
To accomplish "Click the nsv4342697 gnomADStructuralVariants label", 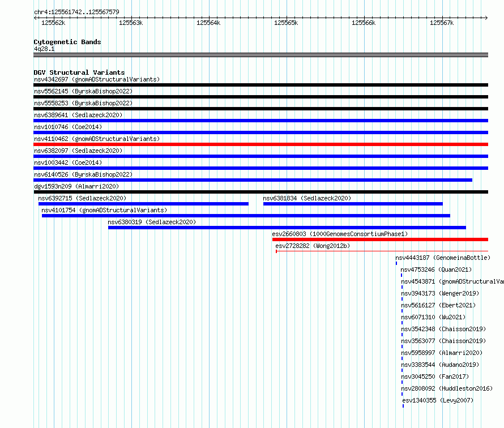I will tap(97, 79).
